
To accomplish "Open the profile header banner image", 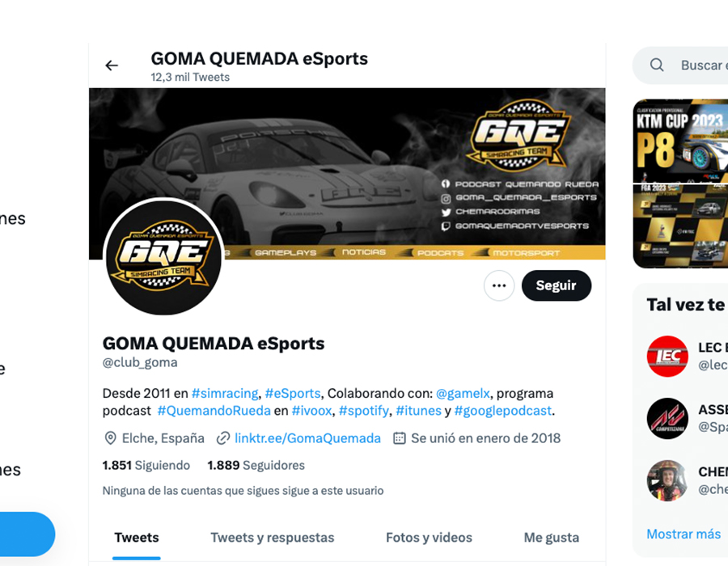I will click(347, 174).
